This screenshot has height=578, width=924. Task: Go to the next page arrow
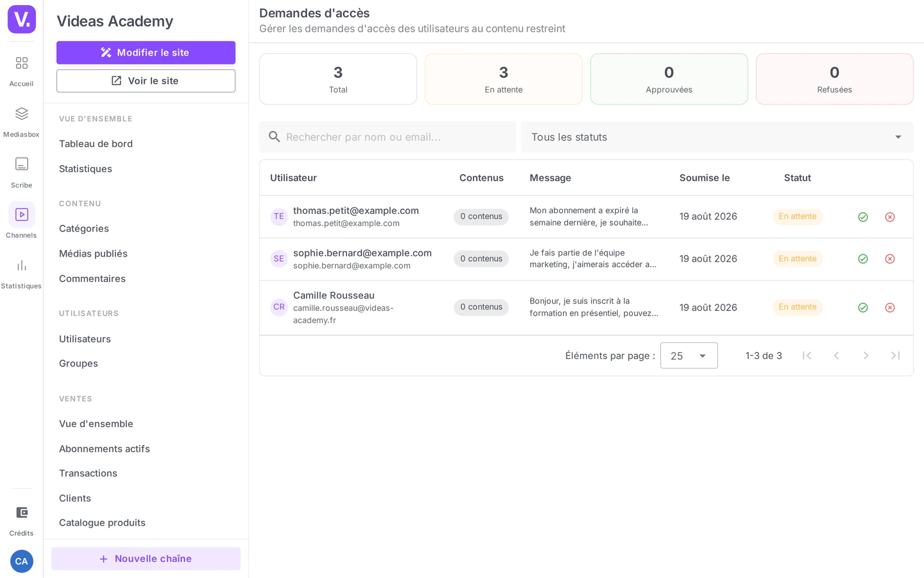(866, 355)
